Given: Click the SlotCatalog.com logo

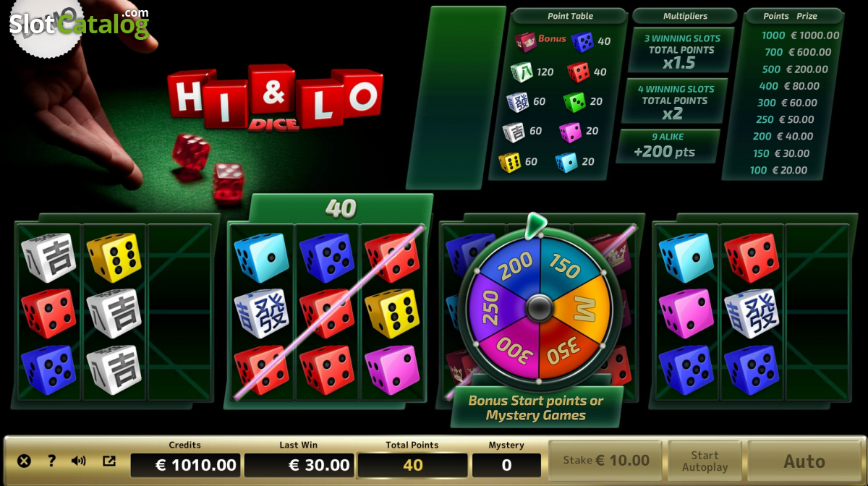Looking at the screenshot, I should coord(79,24).
